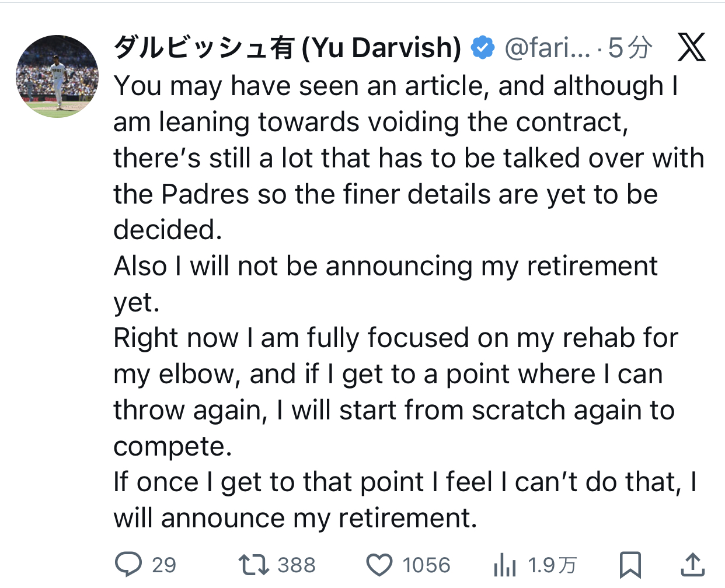Click the 388 reposts count
725x588 pixels.
pyautogui.click(x=297, y=565)
